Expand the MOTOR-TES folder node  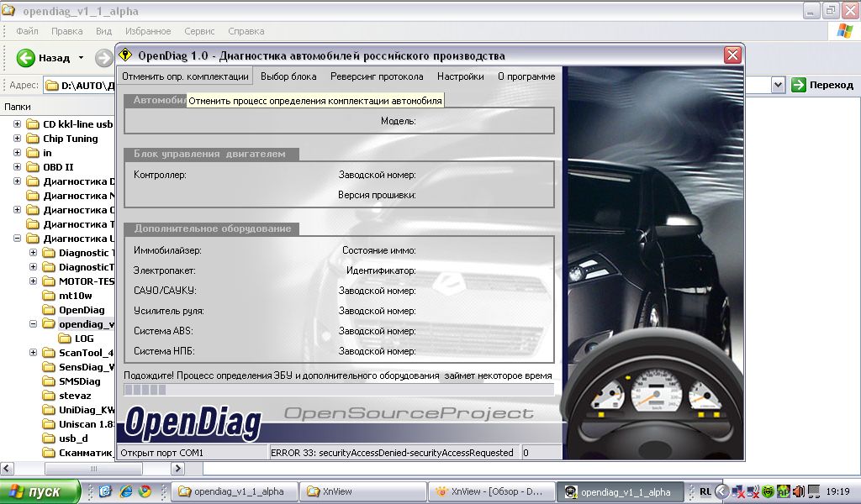pos(33,281)
